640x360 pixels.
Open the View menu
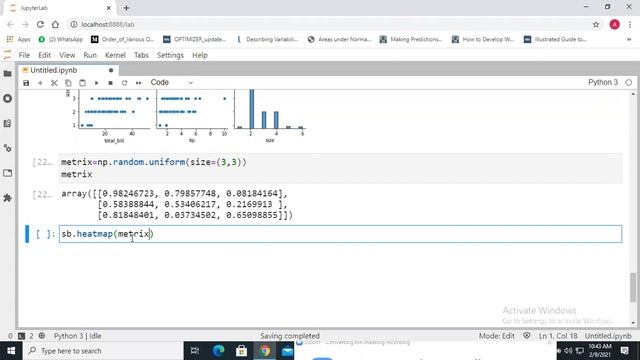(x=67, y=55)
